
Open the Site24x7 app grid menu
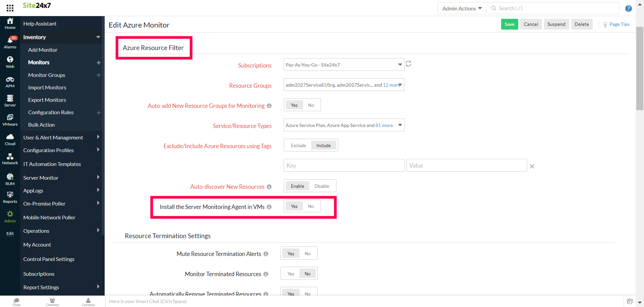point(10,8)
